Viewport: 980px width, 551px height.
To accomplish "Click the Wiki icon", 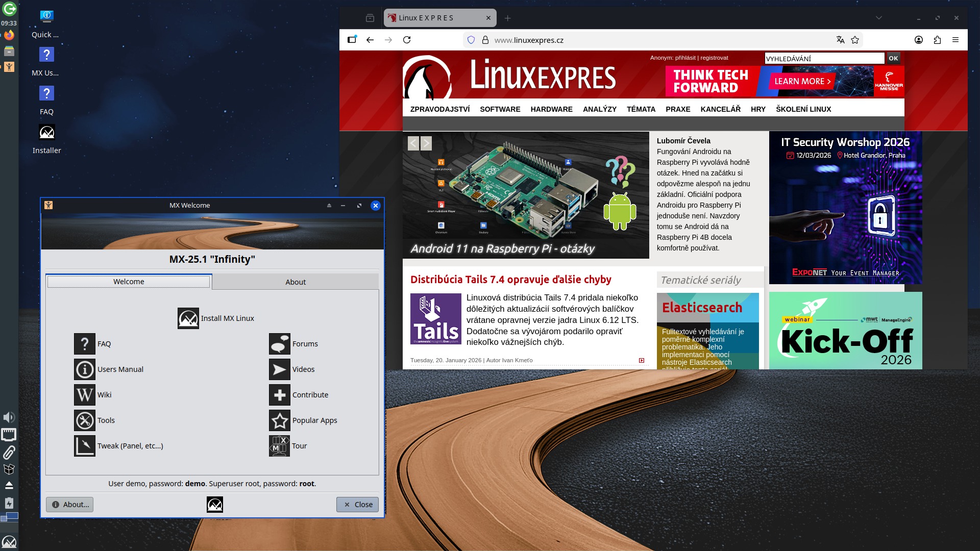I will (x=85, y=395).
